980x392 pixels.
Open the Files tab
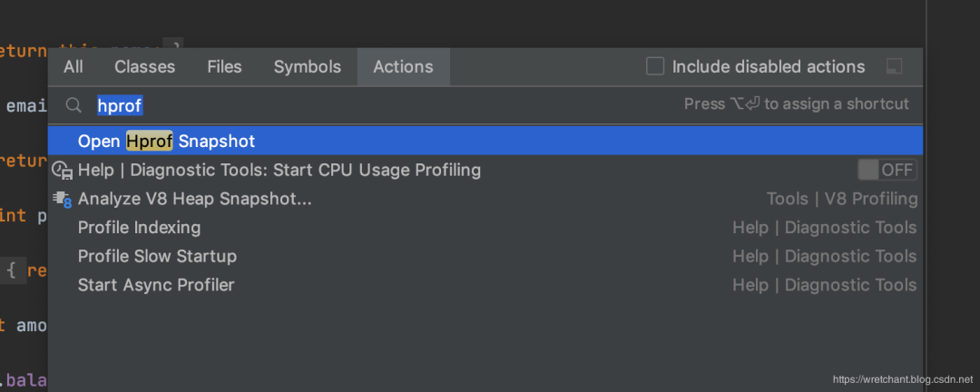(x=224, y=67)
